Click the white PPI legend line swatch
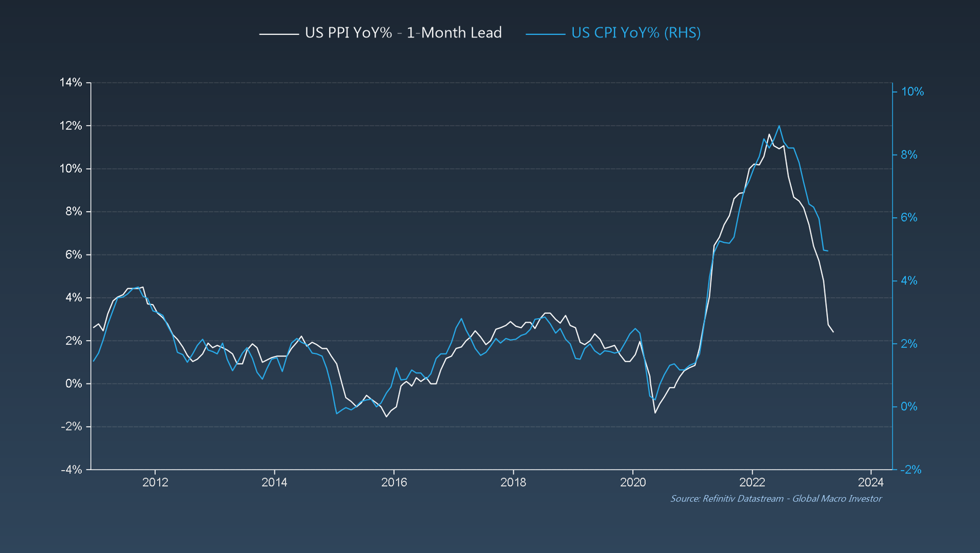The image size is (980, 553). pyautogui.click(x=279, y=34)
